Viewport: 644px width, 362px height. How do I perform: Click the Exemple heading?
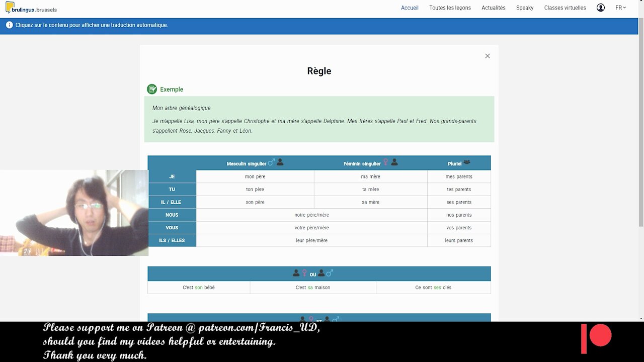(172, 89)
